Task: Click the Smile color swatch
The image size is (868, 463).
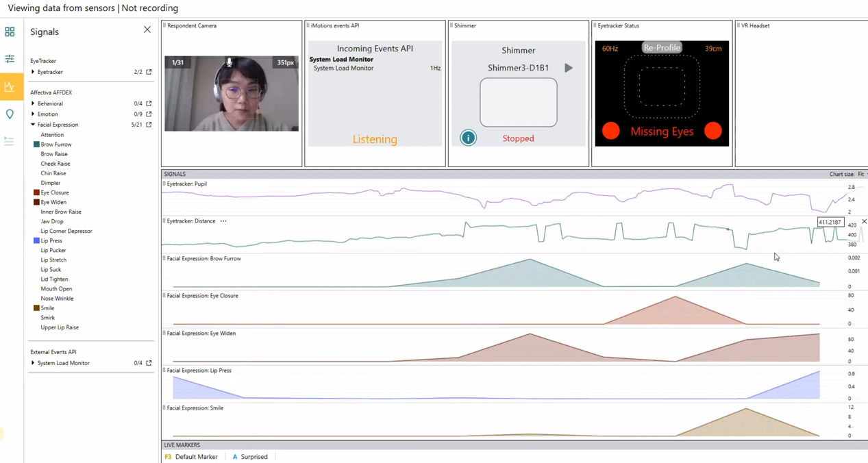Action: click(36, 308)
